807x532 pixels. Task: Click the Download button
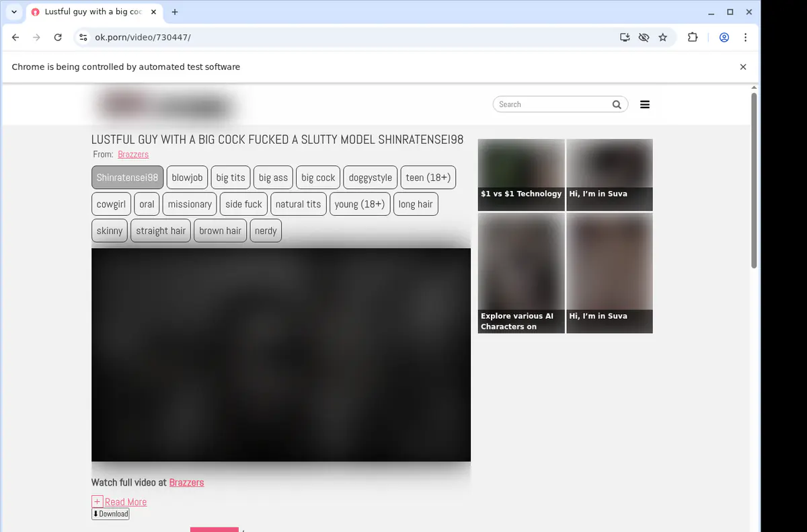click(x=110, y=514)
